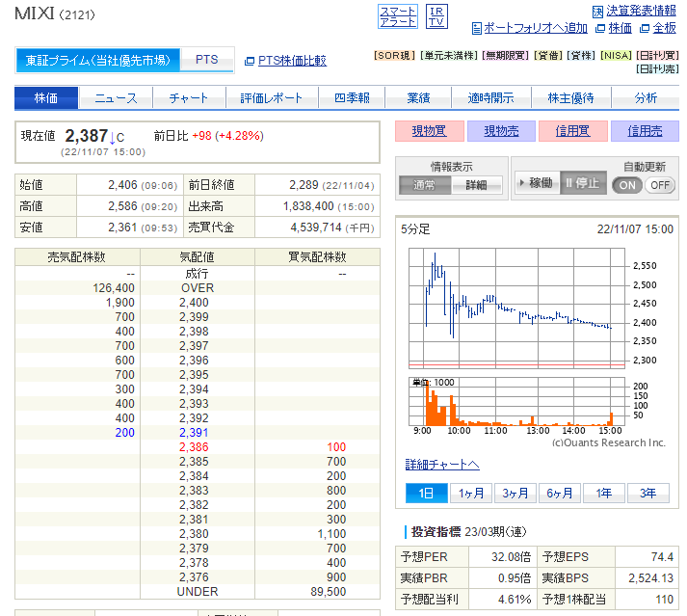Switch to the 分析 tab
This screenshot has width=687, height=616.
coord(646,97)
